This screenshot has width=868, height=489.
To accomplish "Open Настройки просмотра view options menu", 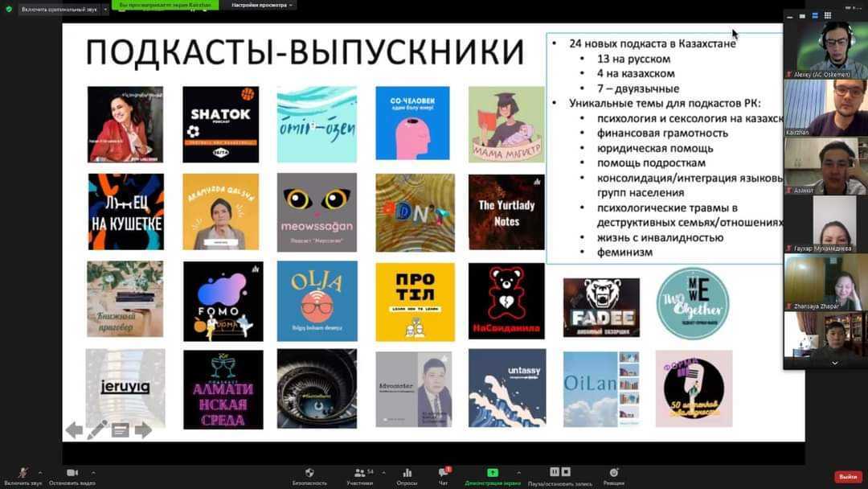I will coord(261,5).
